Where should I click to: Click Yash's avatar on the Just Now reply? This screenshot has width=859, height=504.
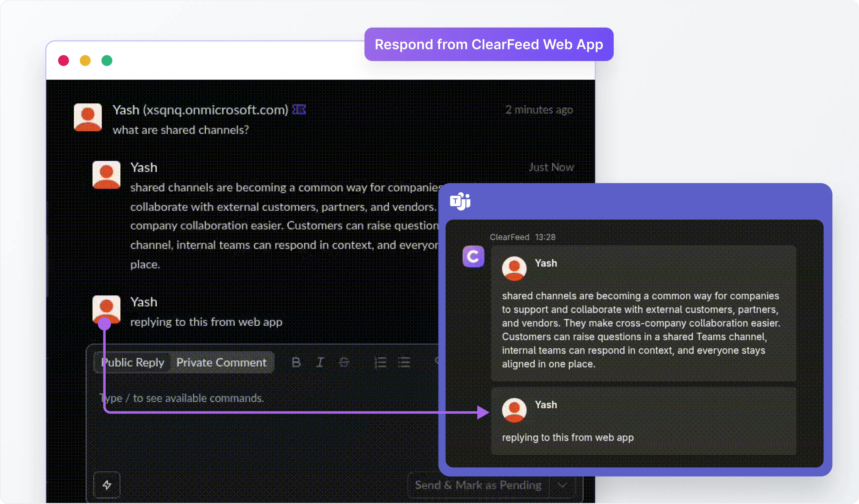click(x=106, y=175)
